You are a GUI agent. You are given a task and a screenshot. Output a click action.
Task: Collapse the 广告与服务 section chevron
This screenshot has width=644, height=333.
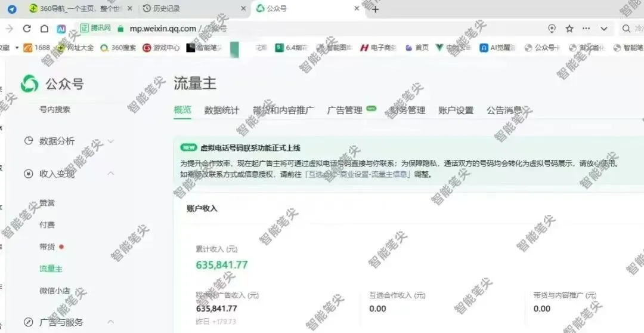(x=111, y=322)
